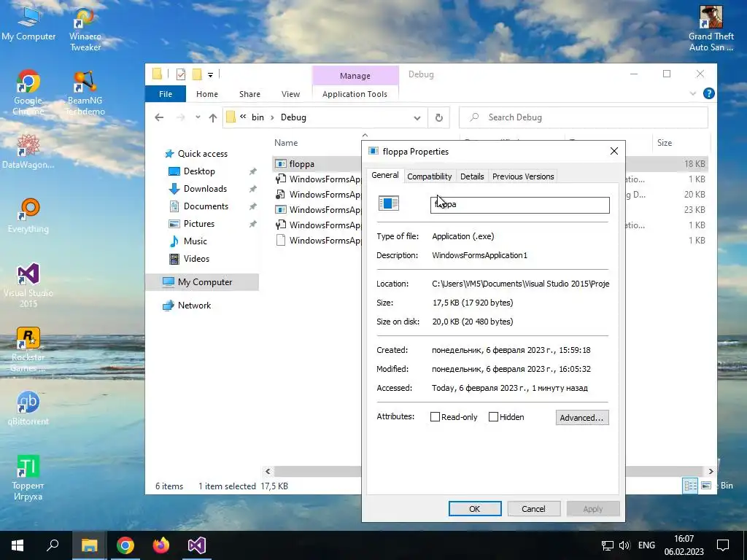Refresh the Debug folder view
The width and height of the screenshot is (747, 560).
point(439,117)
